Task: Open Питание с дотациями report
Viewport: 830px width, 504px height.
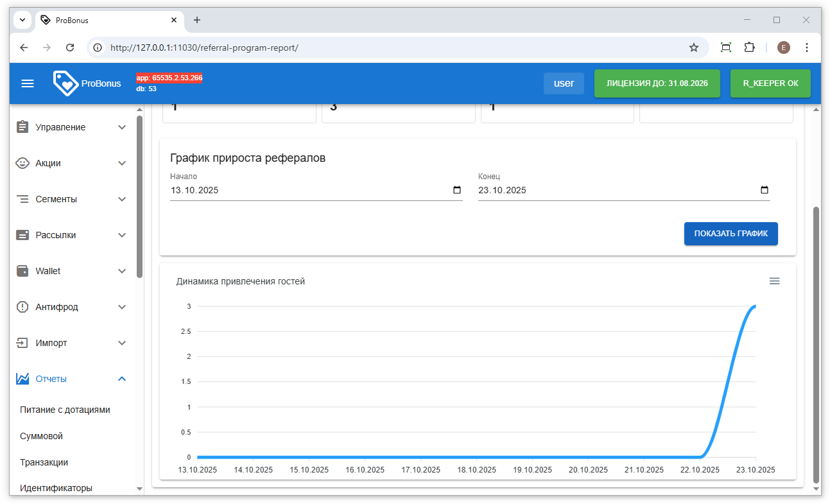Action: click(x=65, y=410)
